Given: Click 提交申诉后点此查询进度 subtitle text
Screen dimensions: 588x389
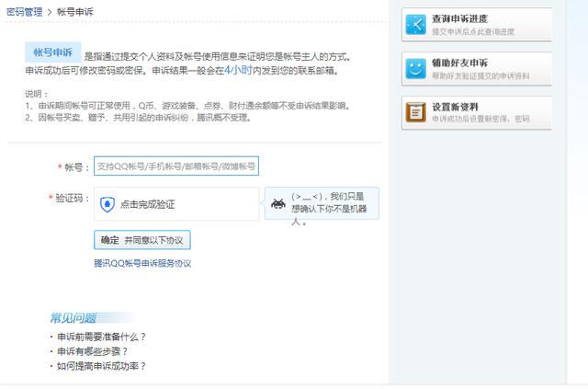Looking at the screenshot, I should pyautogui.click(x=473, y=32).
